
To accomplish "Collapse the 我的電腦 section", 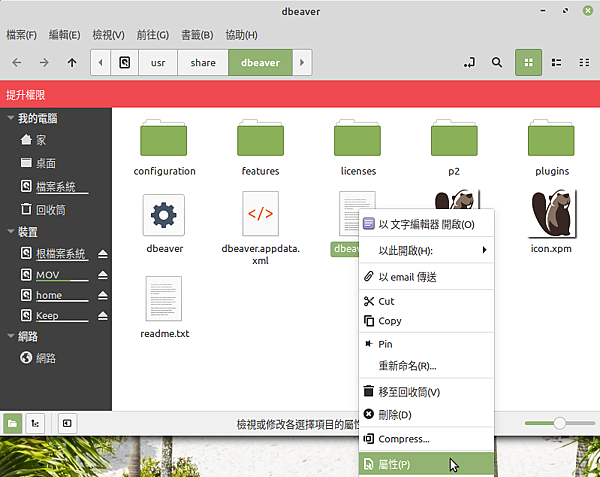I will (x=11, y=118).
